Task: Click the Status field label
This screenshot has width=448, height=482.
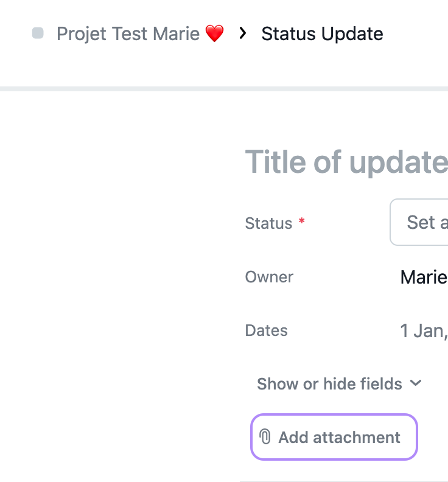Action: tap(268, 223)
